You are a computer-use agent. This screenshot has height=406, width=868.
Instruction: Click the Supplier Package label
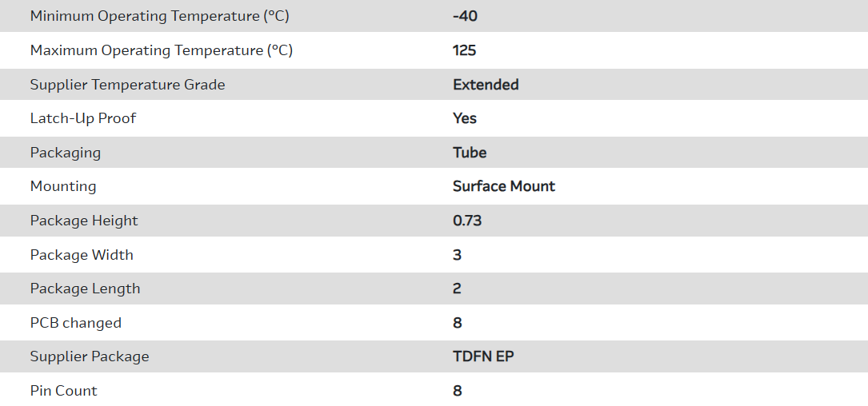[x=90, y=356]
